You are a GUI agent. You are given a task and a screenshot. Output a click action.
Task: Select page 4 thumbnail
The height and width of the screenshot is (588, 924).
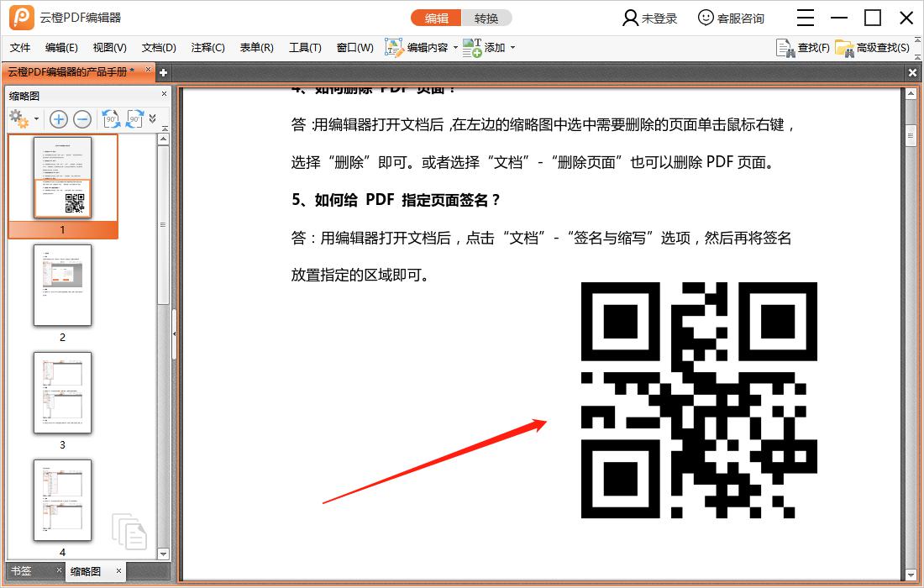[62, 500]
